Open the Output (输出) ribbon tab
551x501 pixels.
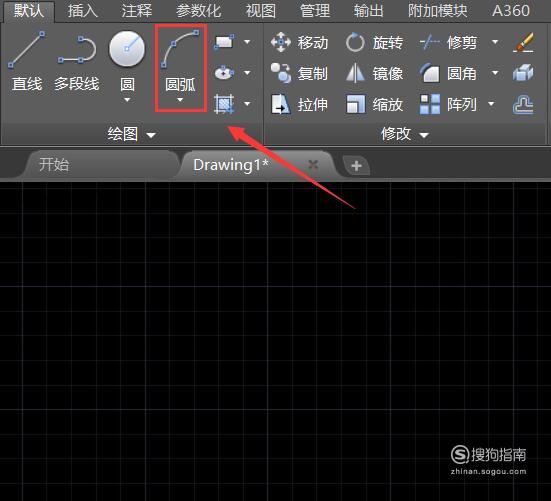[x=368, y=11]
